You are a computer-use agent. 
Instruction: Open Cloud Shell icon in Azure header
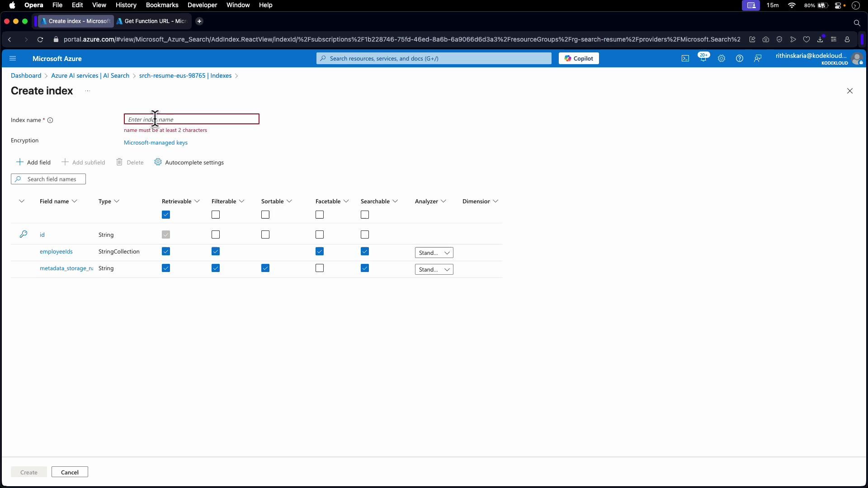[x=685, y=58]
